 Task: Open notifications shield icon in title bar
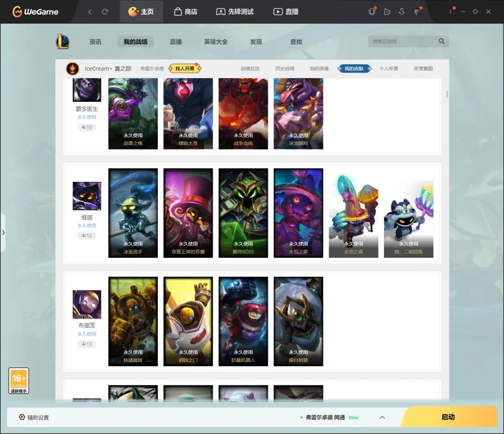point(372,12)
